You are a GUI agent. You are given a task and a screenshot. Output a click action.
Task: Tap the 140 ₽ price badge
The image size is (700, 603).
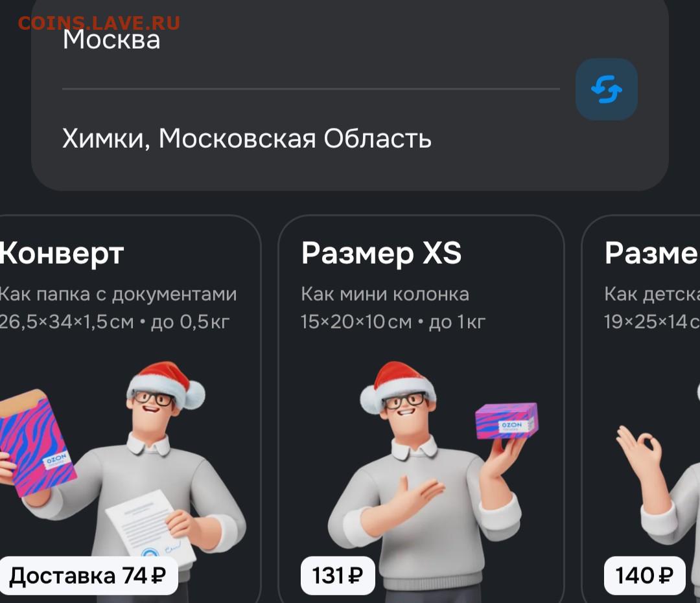coord(644,575)
